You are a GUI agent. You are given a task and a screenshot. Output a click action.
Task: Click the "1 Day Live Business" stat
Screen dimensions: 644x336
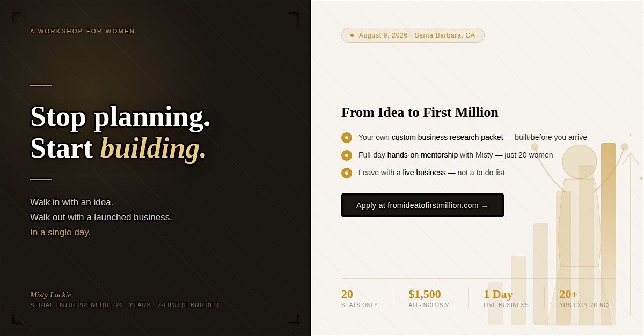506,299
